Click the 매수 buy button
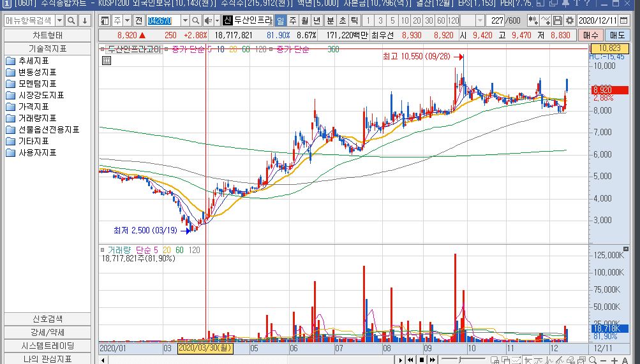This screenshot has height=364, width=640. pyautogui.click(x=590, y=36)
